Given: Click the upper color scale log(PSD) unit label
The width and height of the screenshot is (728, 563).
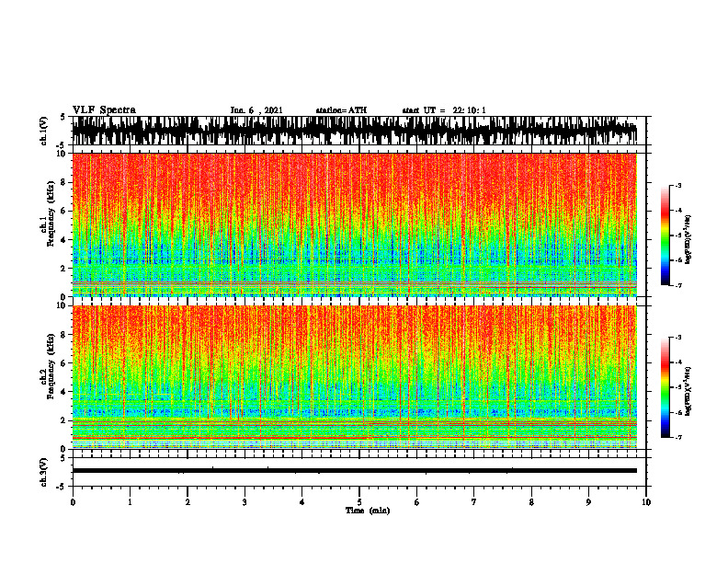Looking at the screenshot, I should (688, 240).
